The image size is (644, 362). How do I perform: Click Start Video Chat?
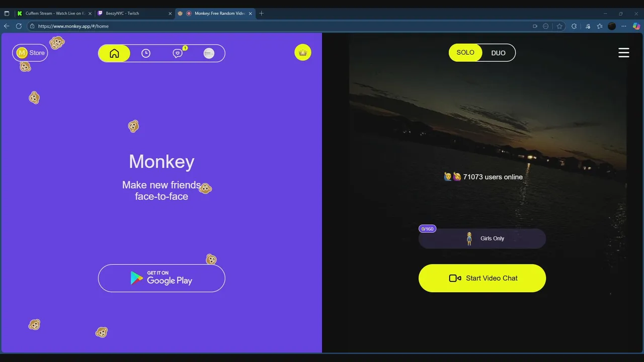click(x=482, y=278)
